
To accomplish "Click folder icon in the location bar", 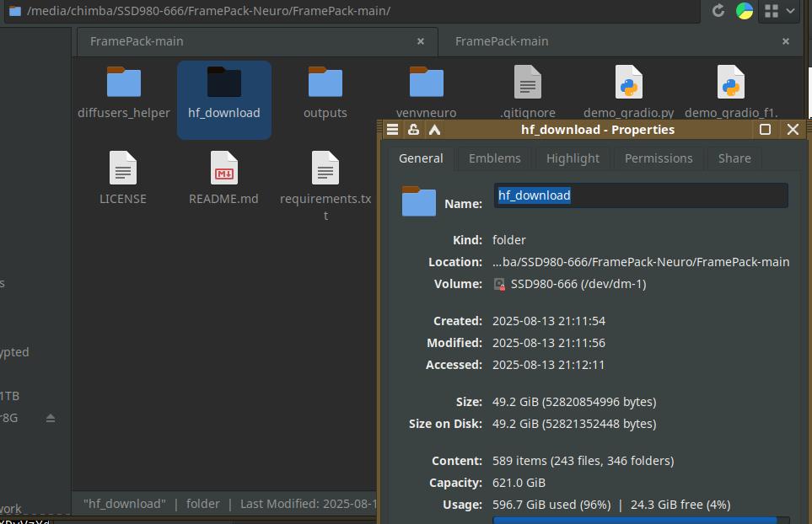I will (x=15, y=11).
